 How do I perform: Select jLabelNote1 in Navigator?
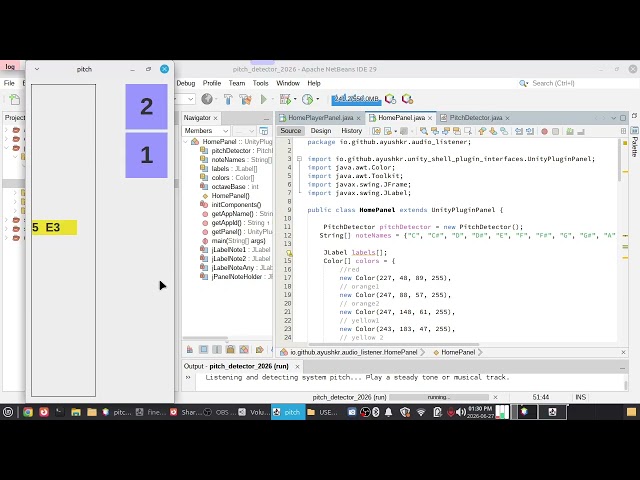[236, 249]
